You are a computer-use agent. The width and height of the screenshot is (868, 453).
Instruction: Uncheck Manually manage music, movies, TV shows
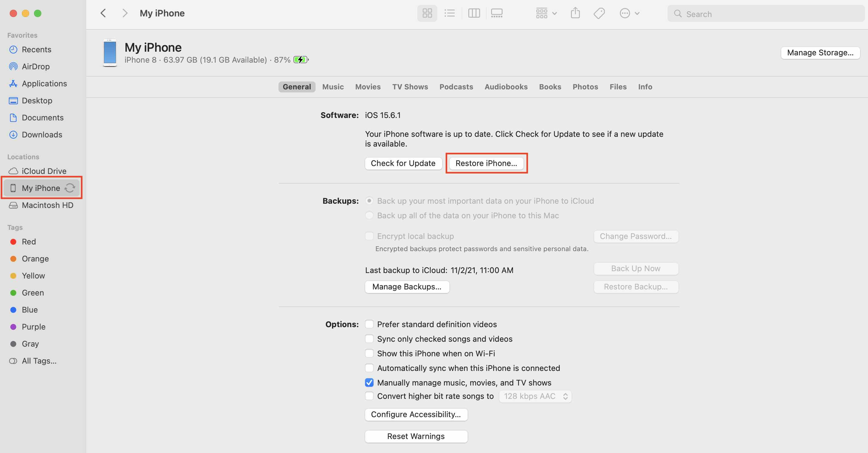[x=369, y=382]
